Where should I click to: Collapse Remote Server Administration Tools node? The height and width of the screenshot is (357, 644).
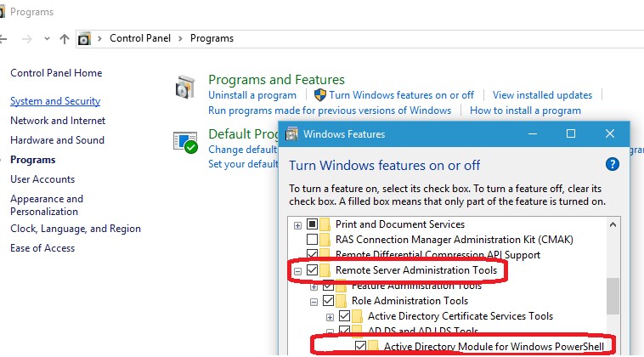click(x=297, y=271)
